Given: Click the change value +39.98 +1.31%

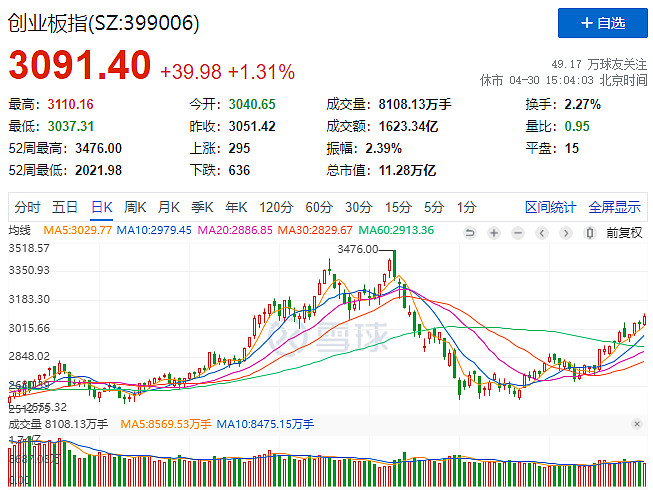Looking at the screenshot, I should click(x=227, y=72).
